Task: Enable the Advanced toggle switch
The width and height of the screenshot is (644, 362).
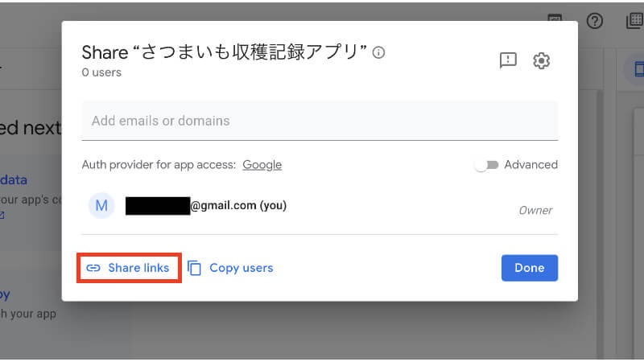Action: (485, 165)
